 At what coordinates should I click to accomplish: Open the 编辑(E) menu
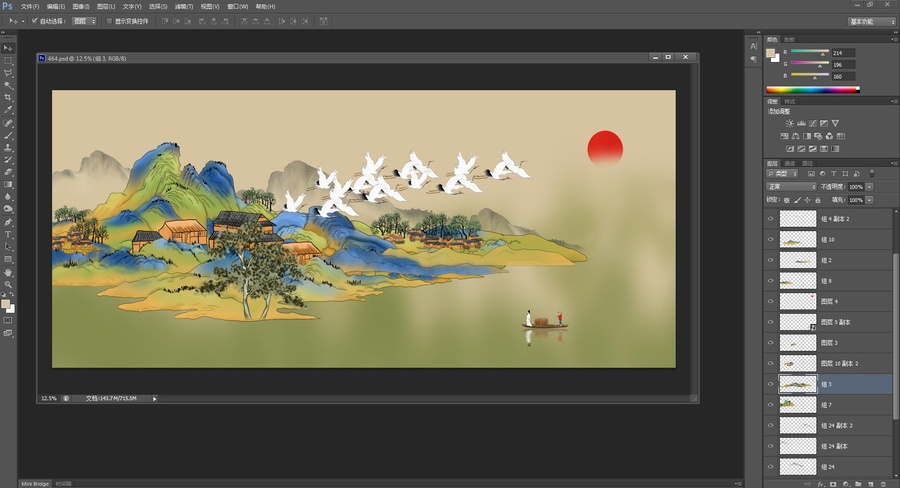point(56,6)
